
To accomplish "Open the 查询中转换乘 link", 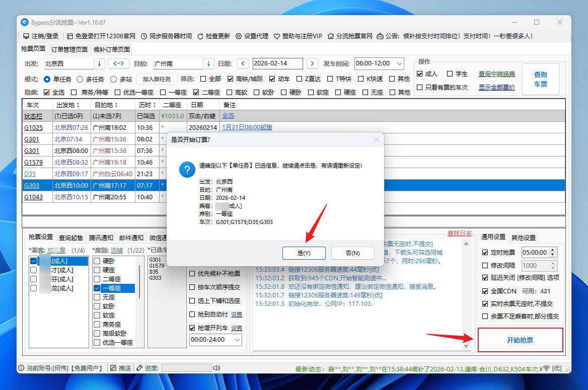I will tap(497, 73).
